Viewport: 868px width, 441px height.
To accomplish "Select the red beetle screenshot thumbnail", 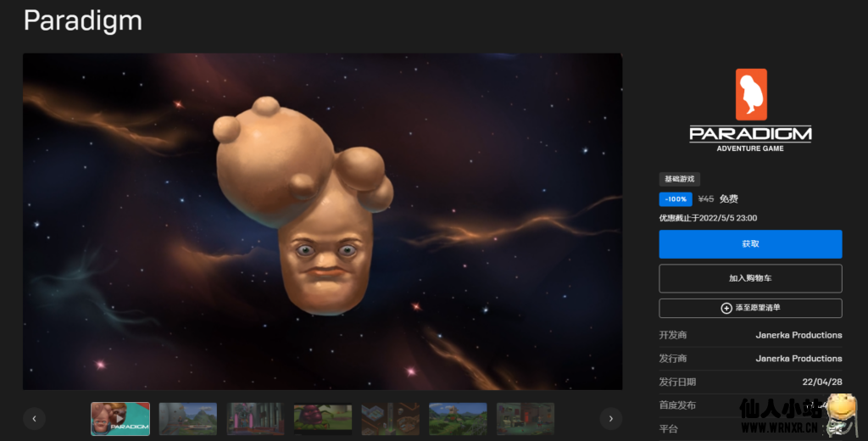I will [323, 419].
